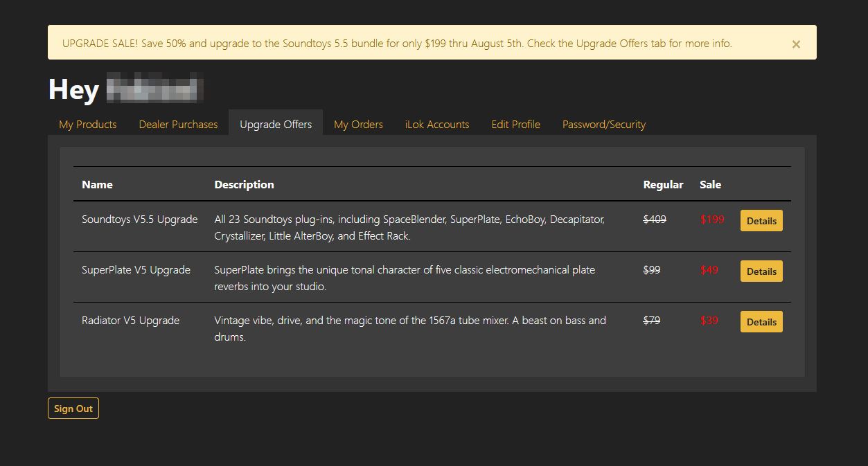Click the UPGRADE SALE banner text

[x=397, y=43]
